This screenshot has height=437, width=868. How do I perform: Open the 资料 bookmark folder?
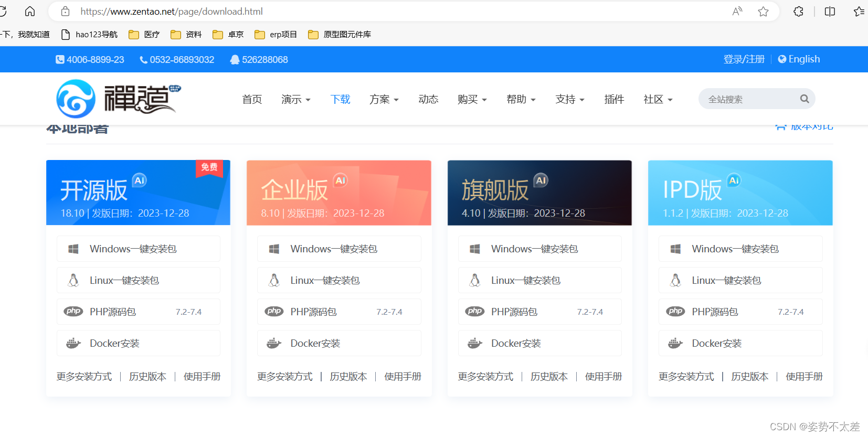(x=186, y=35)
